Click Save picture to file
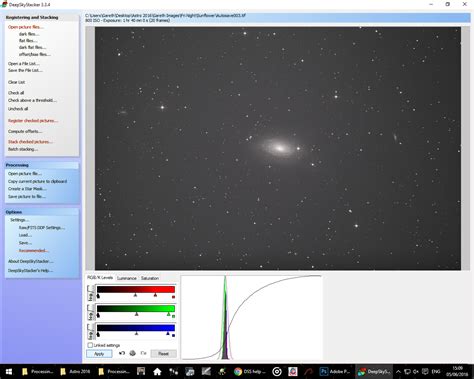 27,196
